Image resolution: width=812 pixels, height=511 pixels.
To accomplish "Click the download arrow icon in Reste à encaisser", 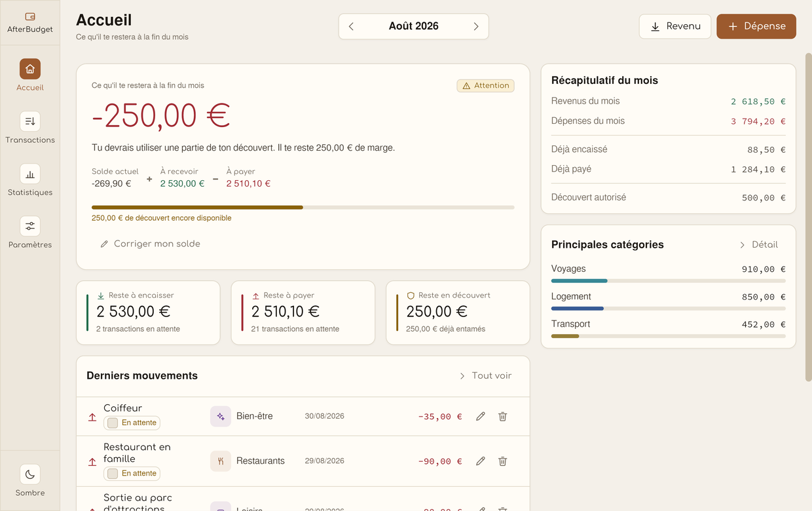I will [x=101, y=295].
